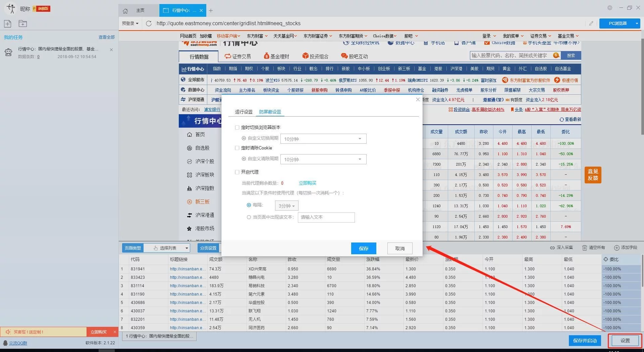Enable 定时切换浏览器版本 checkbox
Viewport: 644px width, 352px height.
(237, 127)
